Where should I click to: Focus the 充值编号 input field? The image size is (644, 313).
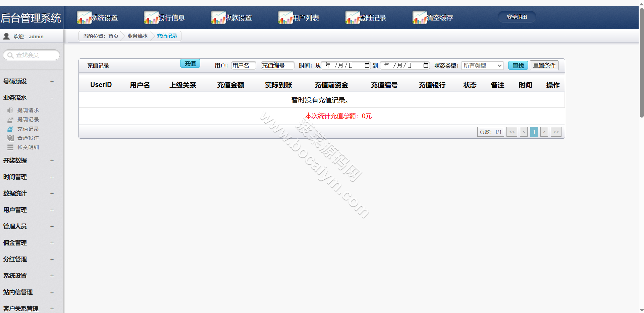277,65
